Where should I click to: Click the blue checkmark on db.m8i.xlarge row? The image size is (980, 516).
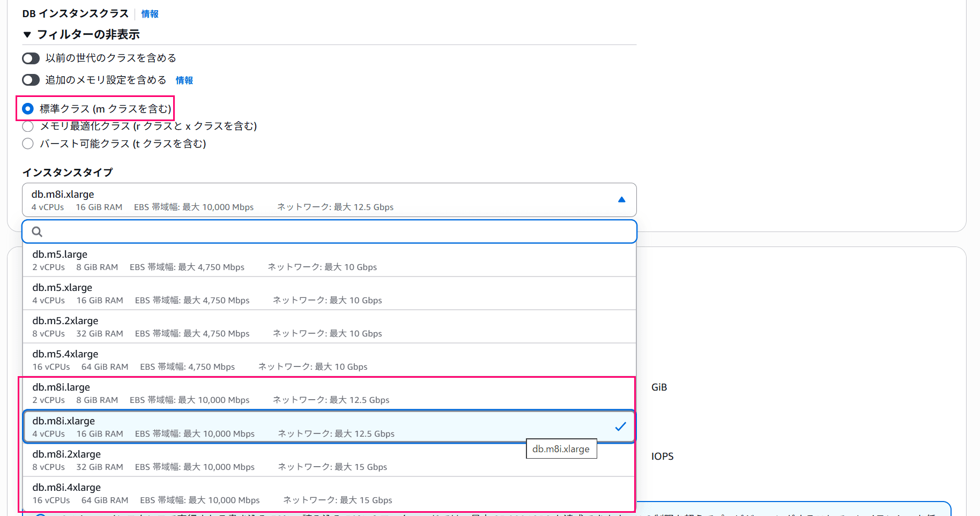point(620,427)
